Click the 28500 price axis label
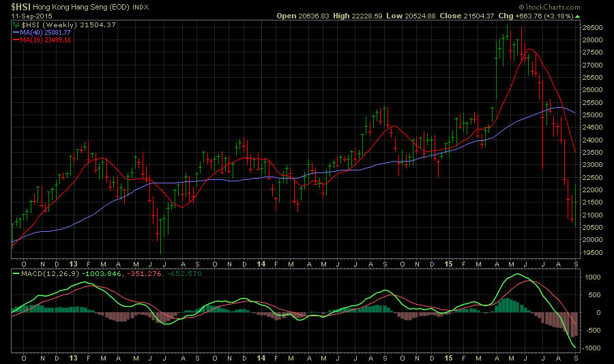The height and width of the screenshot is (364, 614). click(x=594, y=28)
